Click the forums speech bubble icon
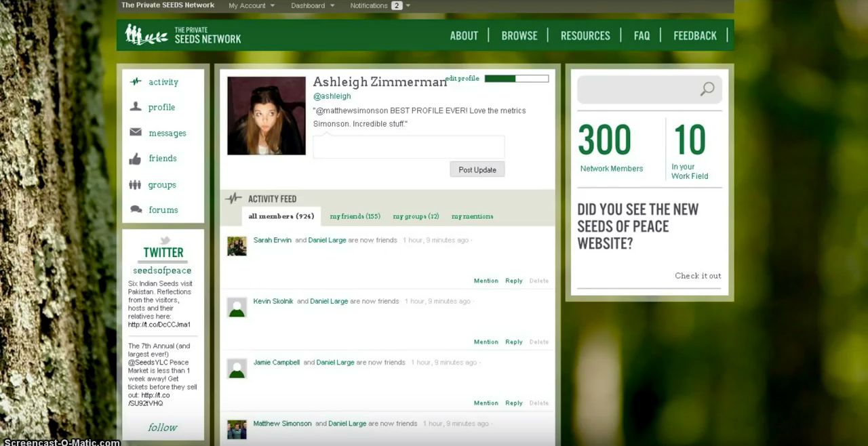The height and width of the screenshot is (446, 868). 136,209
